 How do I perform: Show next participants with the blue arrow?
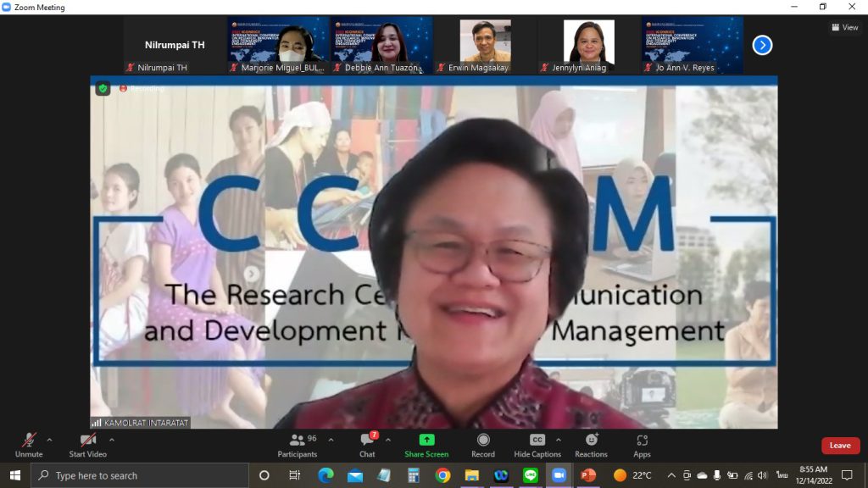762,45
